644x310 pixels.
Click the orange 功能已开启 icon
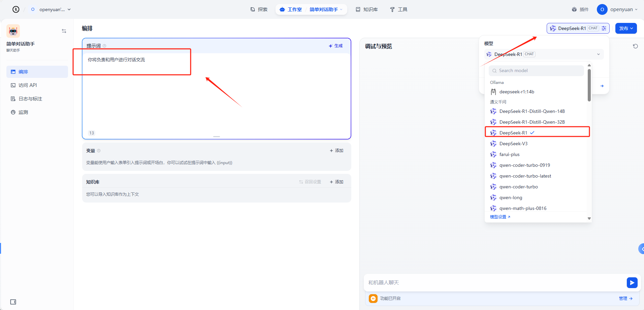click(373, 299)
